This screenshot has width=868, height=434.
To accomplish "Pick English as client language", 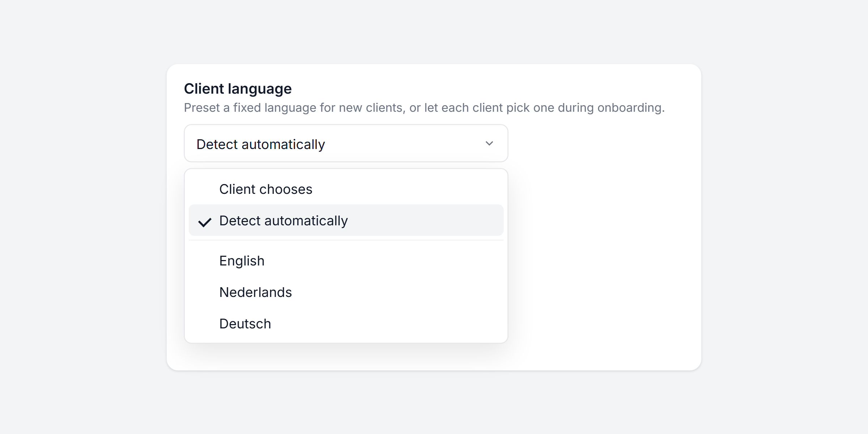I will click(x=346, y=261).
